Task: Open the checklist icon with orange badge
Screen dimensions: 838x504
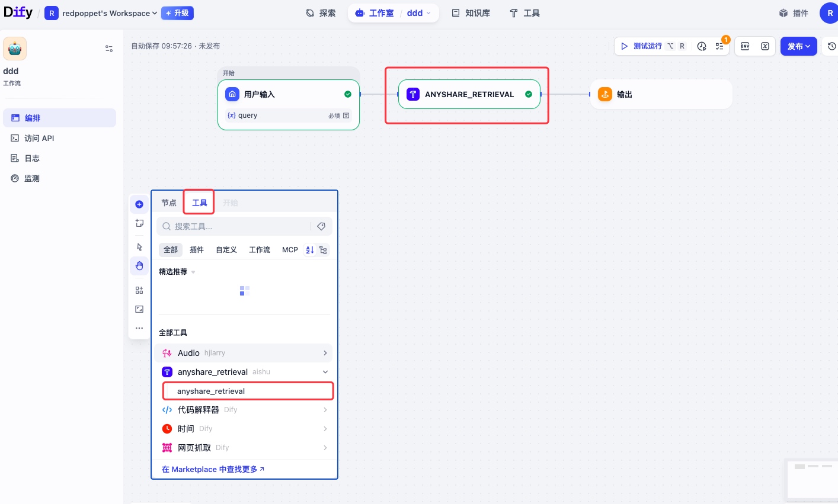Action: point(719,46)
